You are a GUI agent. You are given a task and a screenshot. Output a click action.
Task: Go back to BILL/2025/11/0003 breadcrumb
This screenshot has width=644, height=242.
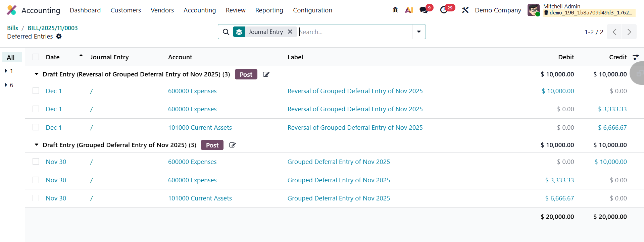53,28
